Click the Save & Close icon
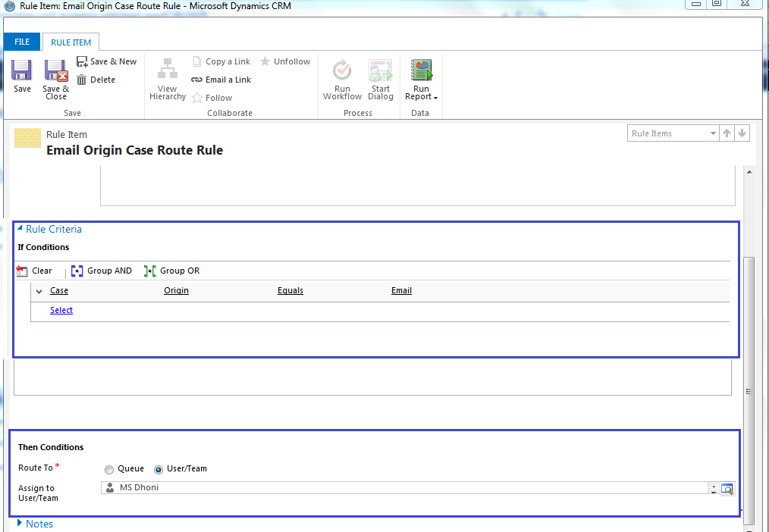The width and height of the screenshot is (769, 532). [x=55, y=76]
